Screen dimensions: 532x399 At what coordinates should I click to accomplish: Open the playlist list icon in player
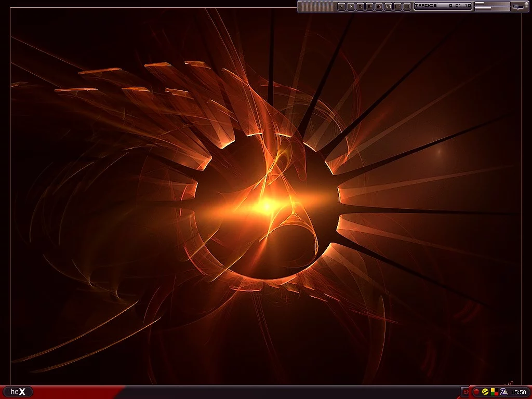407,6
